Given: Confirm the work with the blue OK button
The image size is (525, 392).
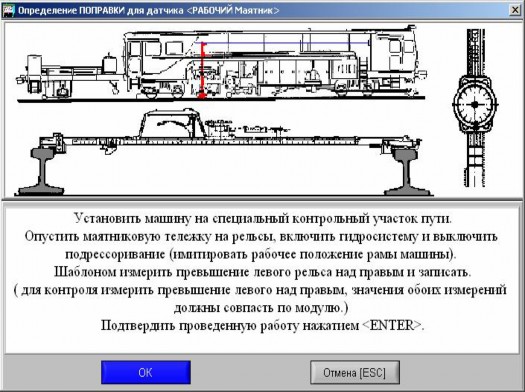Looking at the screenshot, I should point(146,372).
